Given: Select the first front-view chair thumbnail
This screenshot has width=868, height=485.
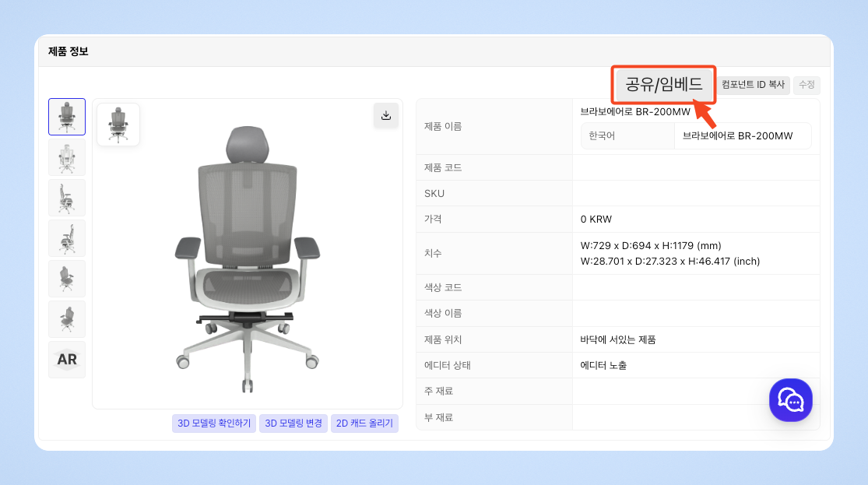Looking at the screenshot, I should point(67,117).
